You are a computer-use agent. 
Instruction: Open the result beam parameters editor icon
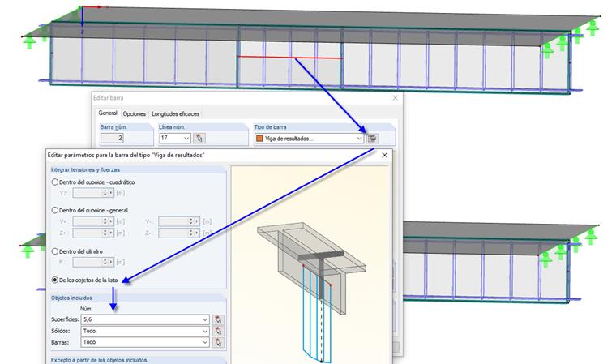click(x=372, y=139)
